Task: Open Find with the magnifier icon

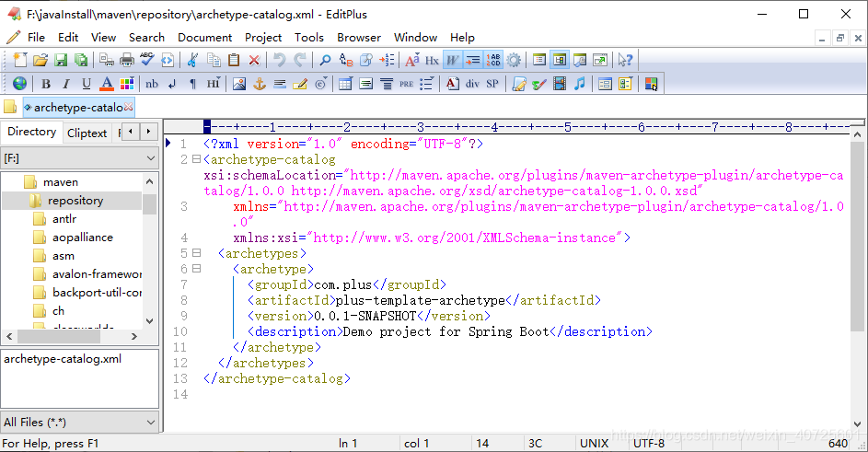Action: [326, 60]
